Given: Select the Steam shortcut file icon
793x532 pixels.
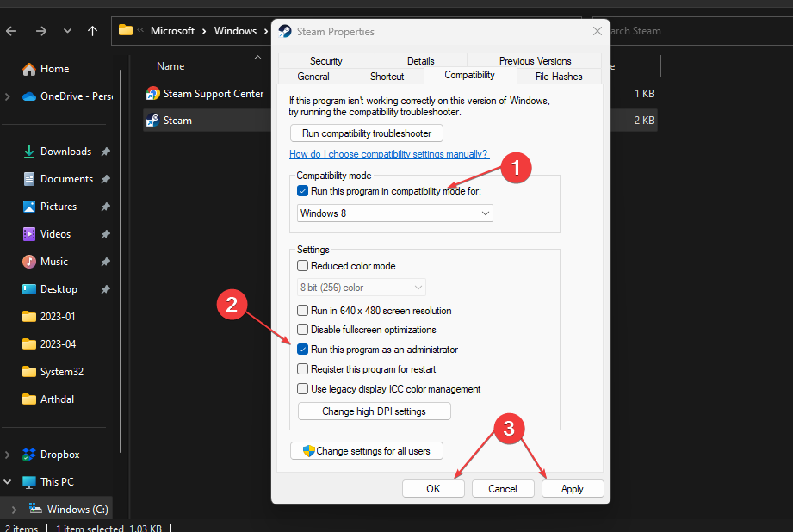Looking at the screenshot, I should 152,121.
